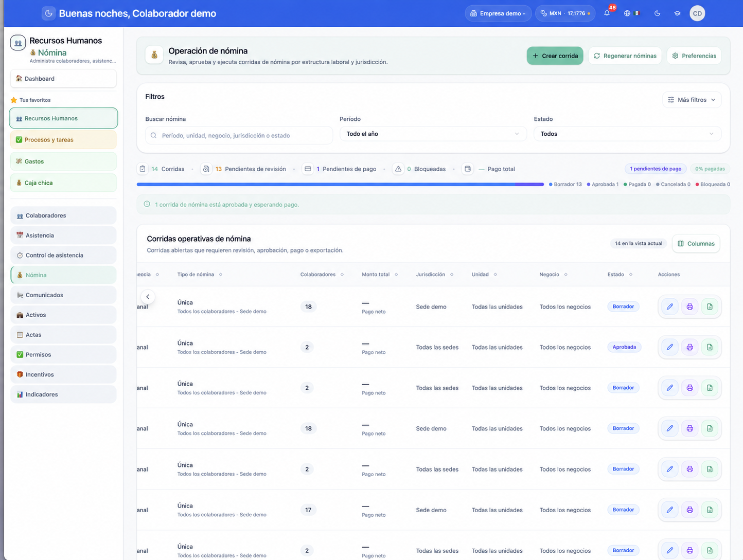Click the Recursos Humanos module icon at sidebar top
The image size is (743, 560).
tap(18, 43)
